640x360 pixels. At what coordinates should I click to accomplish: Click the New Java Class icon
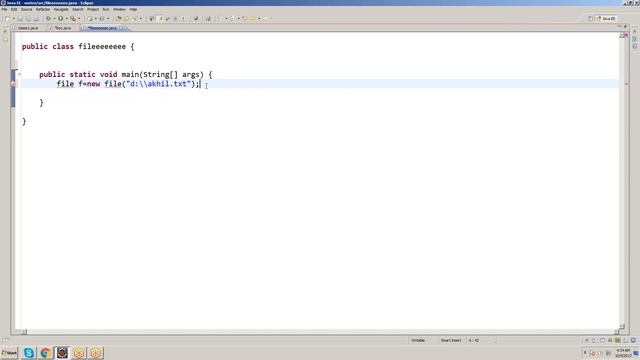102,18
